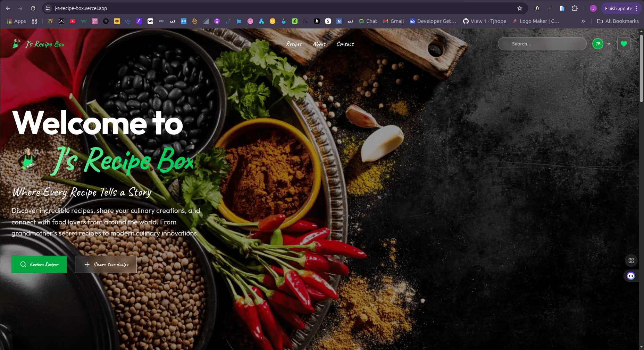
Task: Click the J's Recipe Box logo in navbar
Action: click(x=38, y=44)
